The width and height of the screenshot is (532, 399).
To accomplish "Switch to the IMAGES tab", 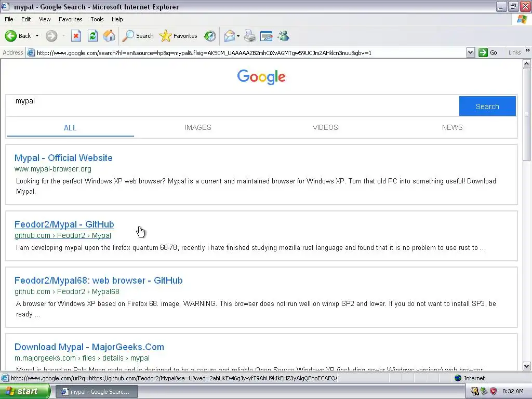I will pyautogui.click(x=198, y=128).
